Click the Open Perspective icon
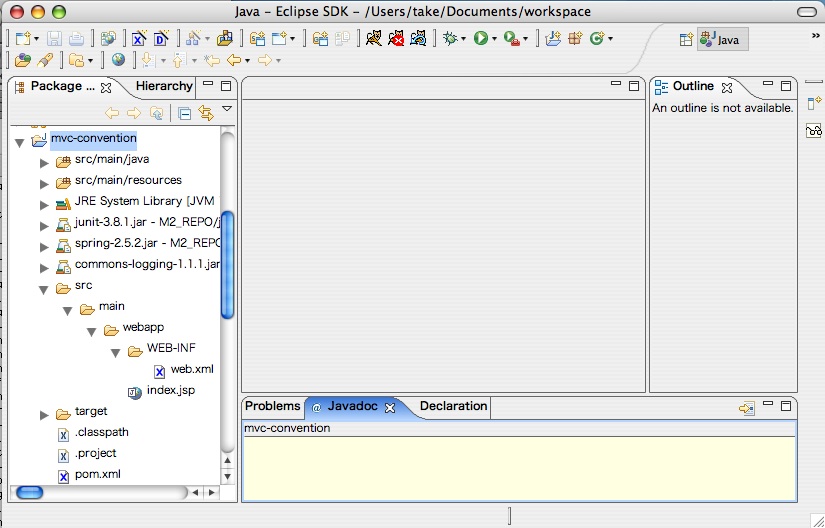This screenshot has width=825, height=528. (x=686, y=39)
